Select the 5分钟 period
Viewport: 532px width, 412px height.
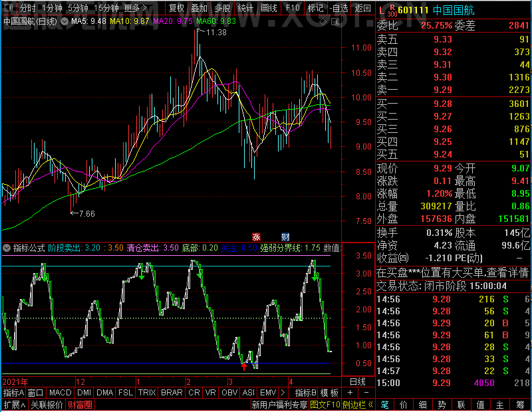point(78,8)
